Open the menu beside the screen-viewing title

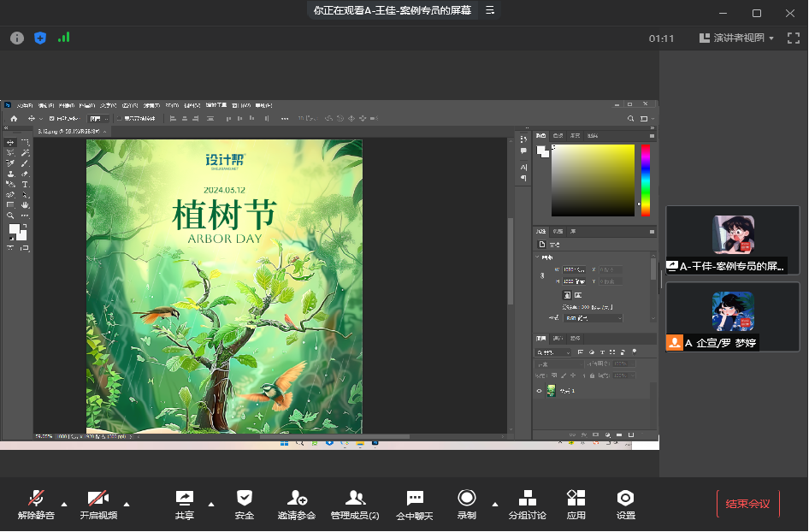490,9
